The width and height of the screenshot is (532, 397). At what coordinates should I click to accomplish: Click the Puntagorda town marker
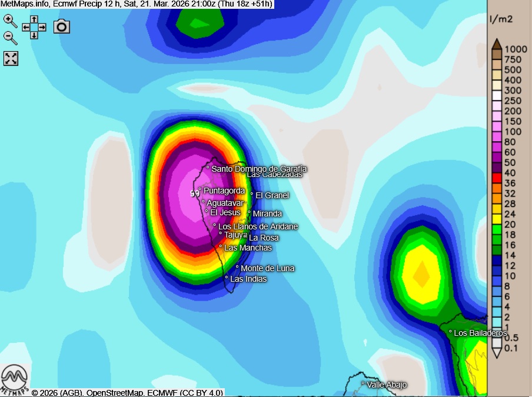click(200, 189)
